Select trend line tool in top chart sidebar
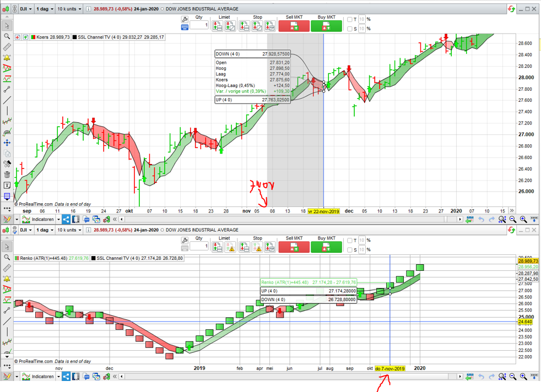This screenshot has width=541, height=392. click(x=7, y=100)
